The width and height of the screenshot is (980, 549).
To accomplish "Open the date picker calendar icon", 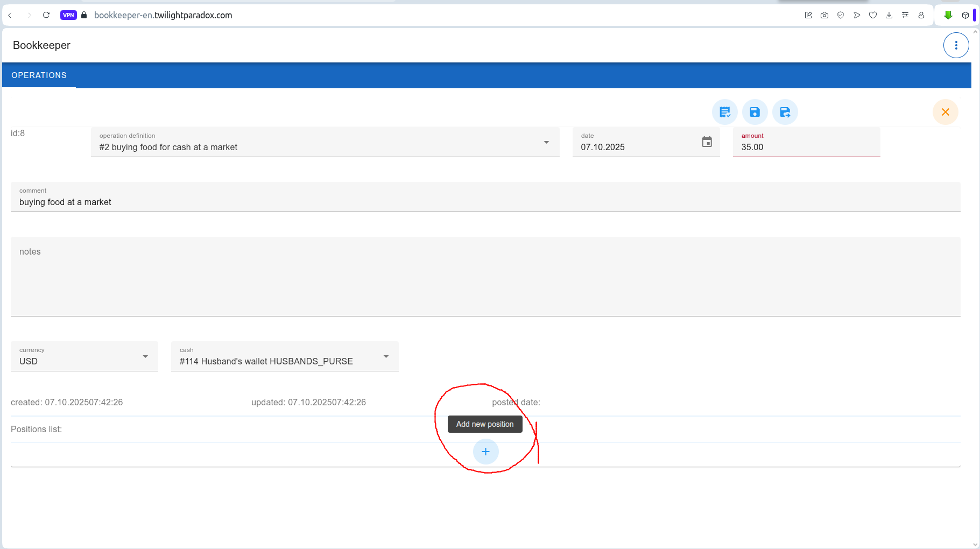I will (707, 142).
